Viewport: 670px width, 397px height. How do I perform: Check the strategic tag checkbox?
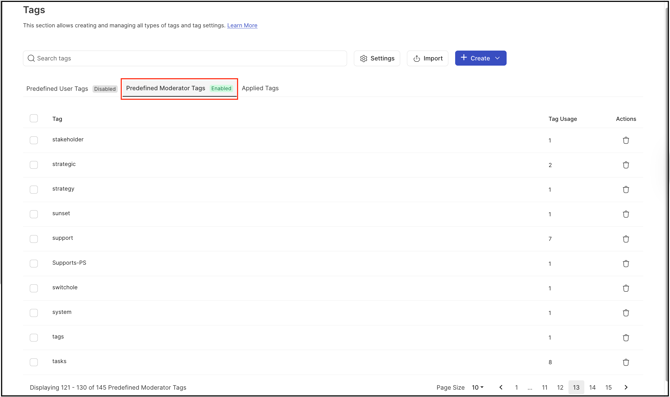tap(34, 165)
